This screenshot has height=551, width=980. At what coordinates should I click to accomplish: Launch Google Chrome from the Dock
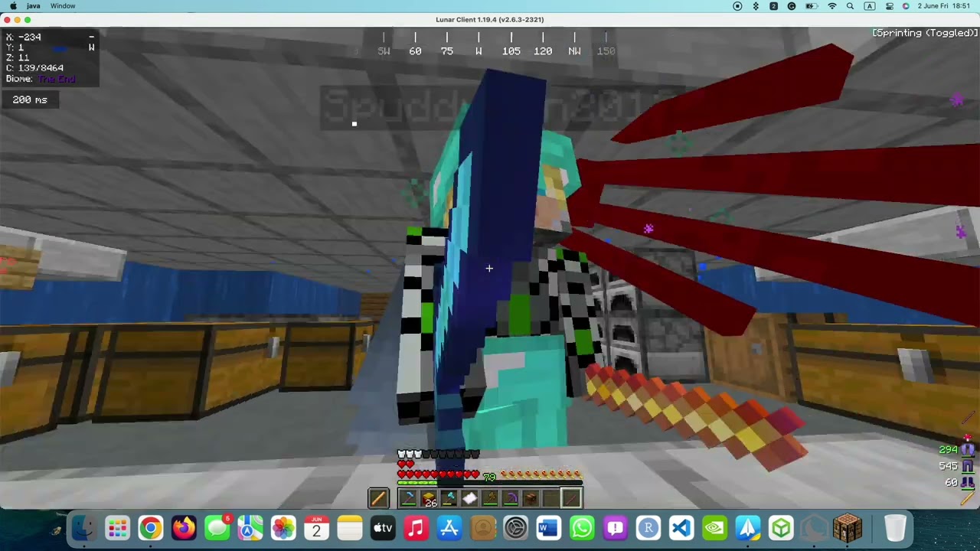tap(151, 528)
